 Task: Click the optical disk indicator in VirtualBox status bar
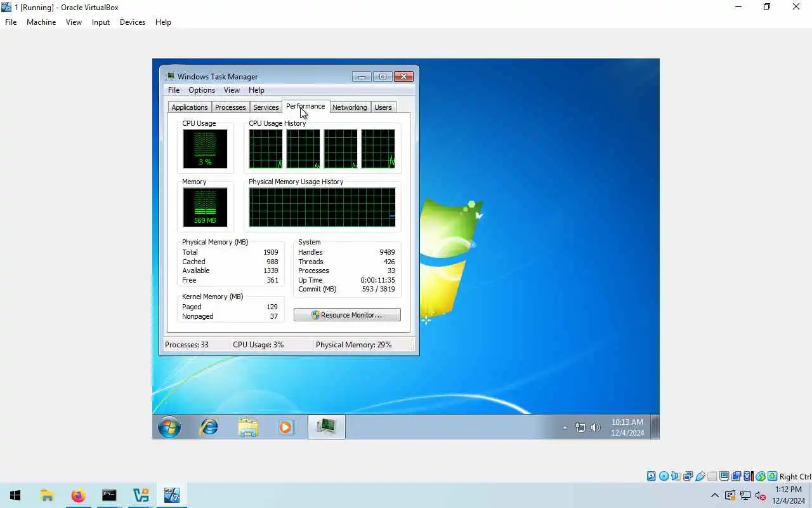(664, 476)
